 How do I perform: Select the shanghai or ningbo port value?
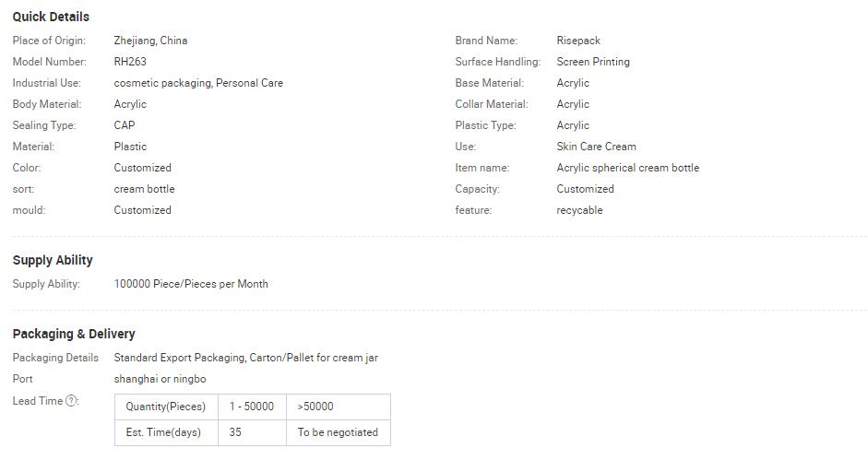pyautogui.click(x=160, y=379)
